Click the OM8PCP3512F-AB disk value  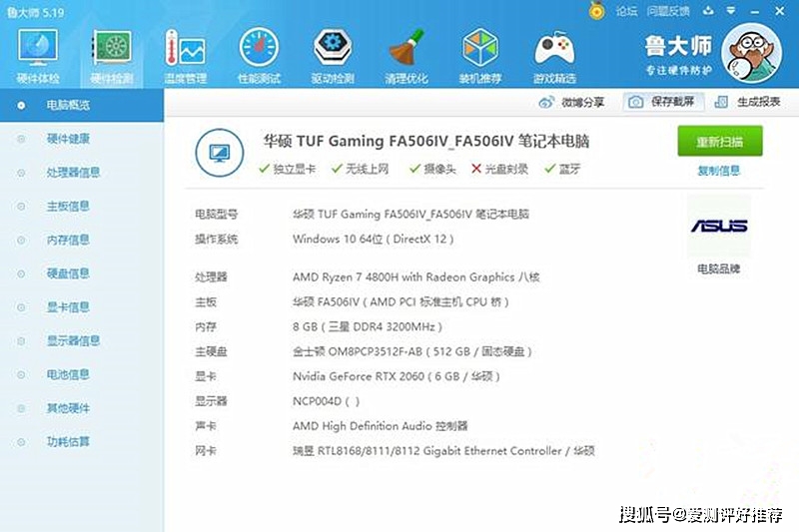click(412, 351)
